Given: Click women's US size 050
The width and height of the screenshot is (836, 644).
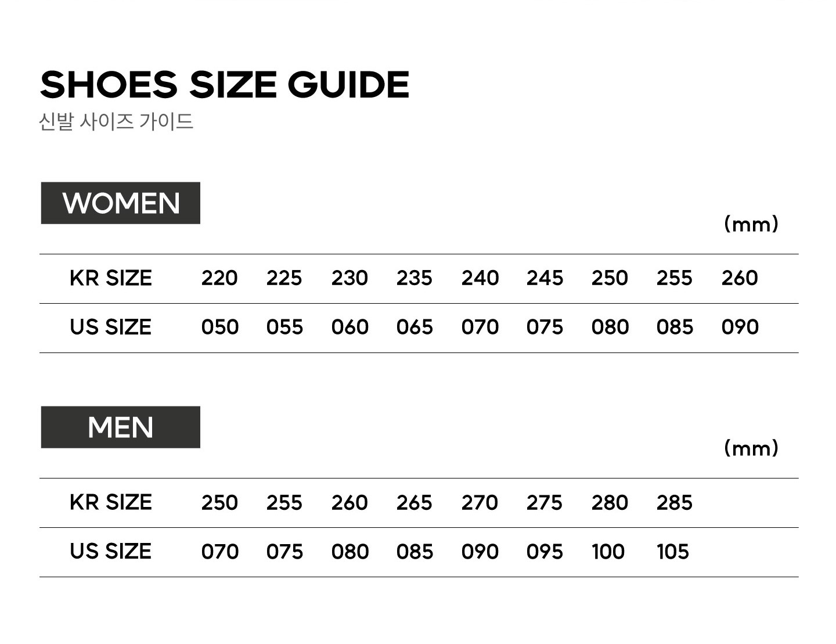Looking at the screenshot, I should (220, 327).
